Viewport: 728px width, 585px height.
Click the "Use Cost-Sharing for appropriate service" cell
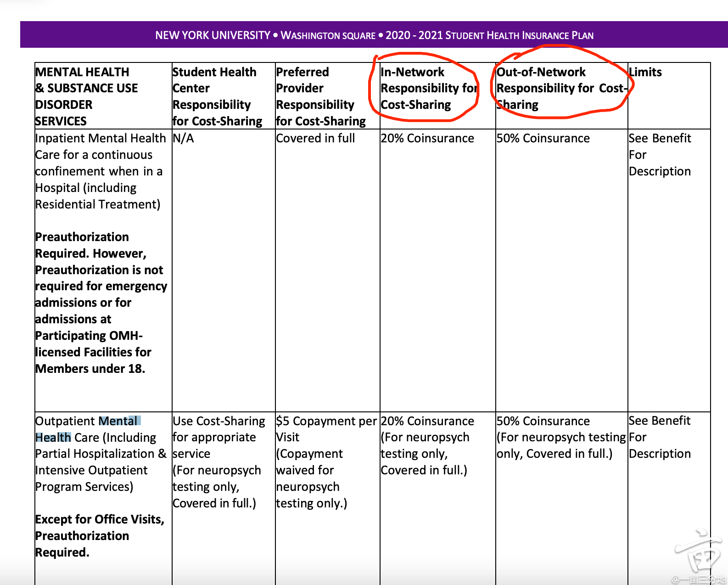tap(219, 437)
